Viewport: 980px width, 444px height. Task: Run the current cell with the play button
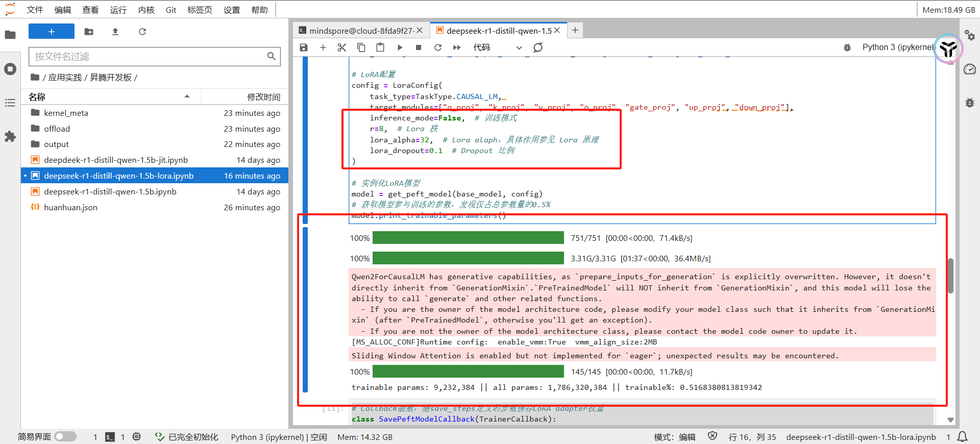(400, 47)
